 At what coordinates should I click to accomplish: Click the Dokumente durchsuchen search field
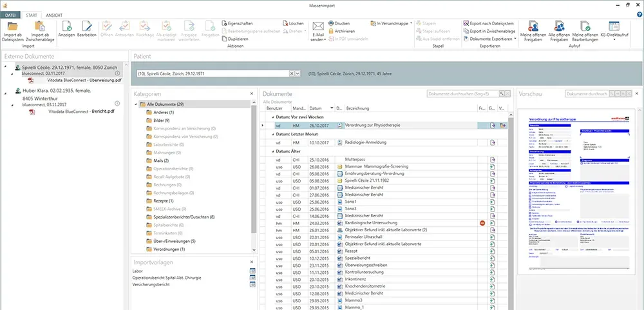point(462,94)
